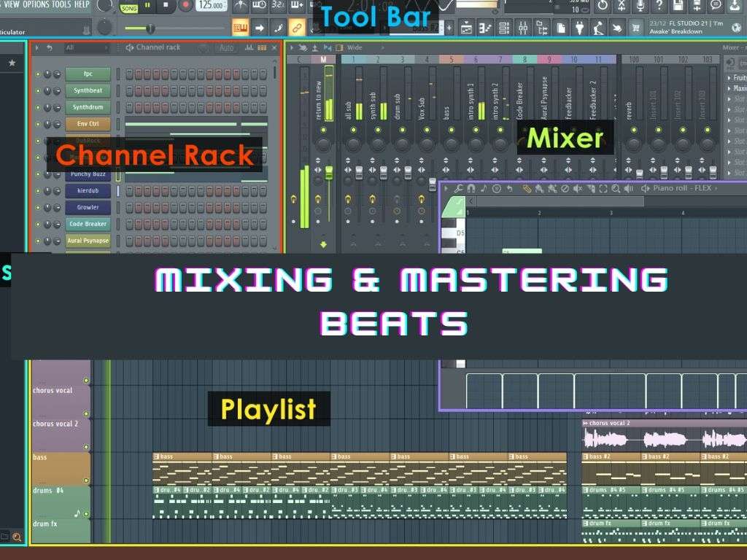
Task: Open the Channel rack view icon
Action: tap(504, 29)
